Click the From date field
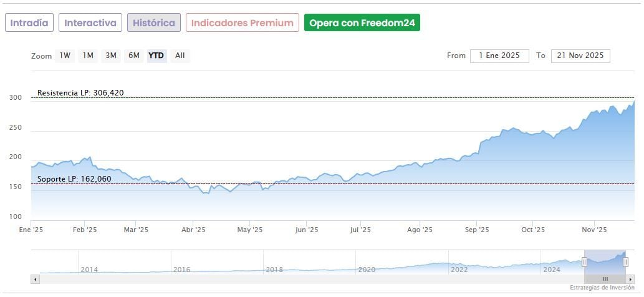The width and height of the screenshot is (644, 297). (499, 56)
